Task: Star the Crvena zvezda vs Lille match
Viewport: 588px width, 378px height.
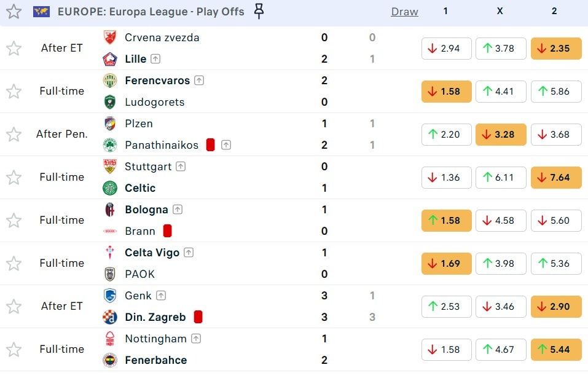Action: pyautogui.click(x=14, y=48)
